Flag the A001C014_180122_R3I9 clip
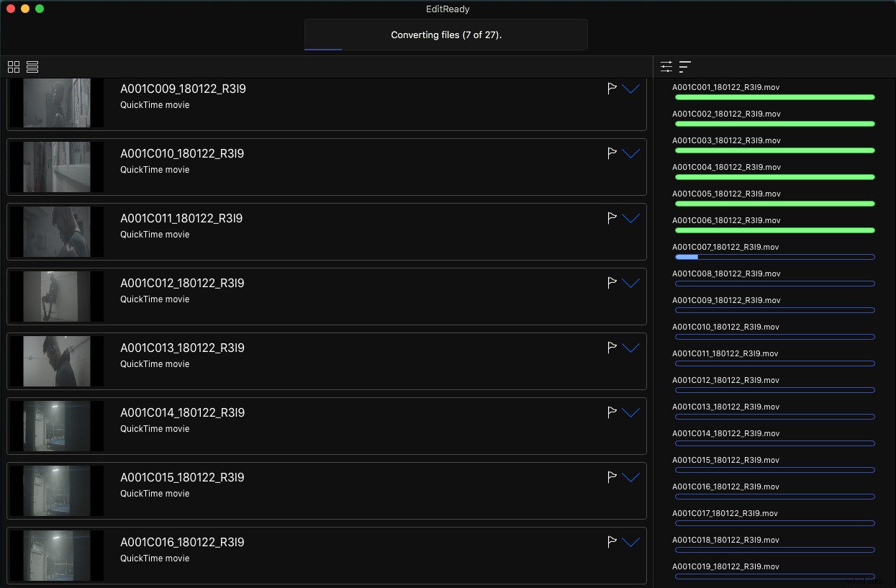 (612, 412)
